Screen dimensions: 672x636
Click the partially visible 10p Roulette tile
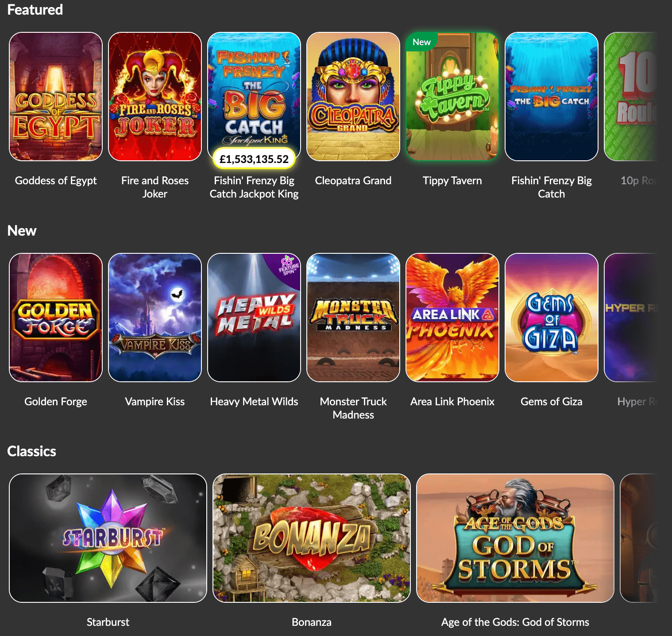pyautogui.click(x=630, y=97)
